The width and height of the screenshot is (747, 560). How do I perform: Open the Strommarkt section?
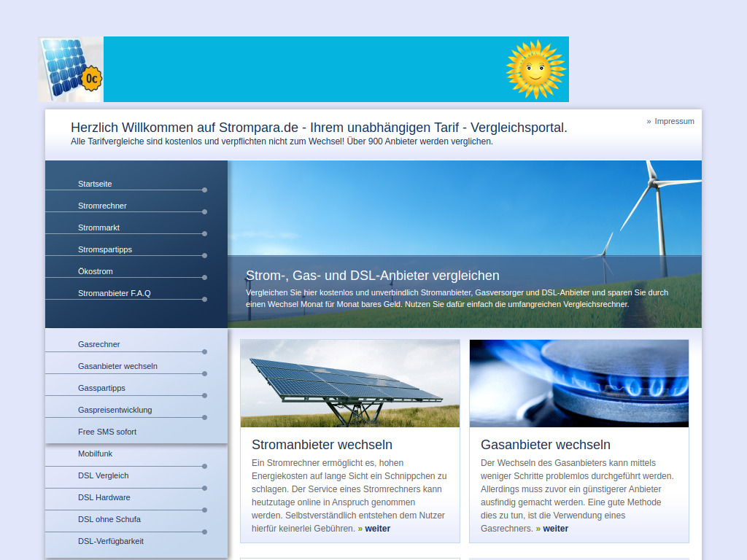(98, 227)
